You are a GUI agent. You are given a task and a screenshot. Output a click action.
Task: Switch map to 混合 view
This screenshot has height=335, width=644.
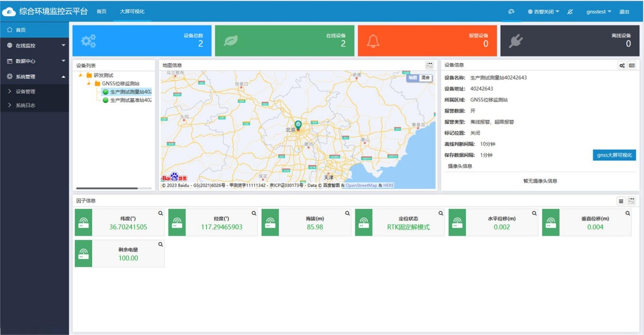coord(425,78)
